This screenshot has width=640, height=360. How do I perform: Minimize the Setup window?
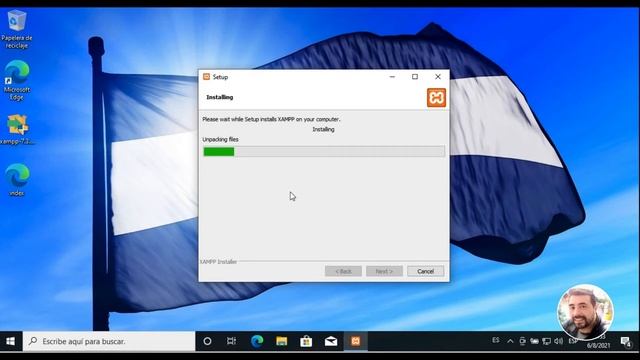click(x=392, y=77)
